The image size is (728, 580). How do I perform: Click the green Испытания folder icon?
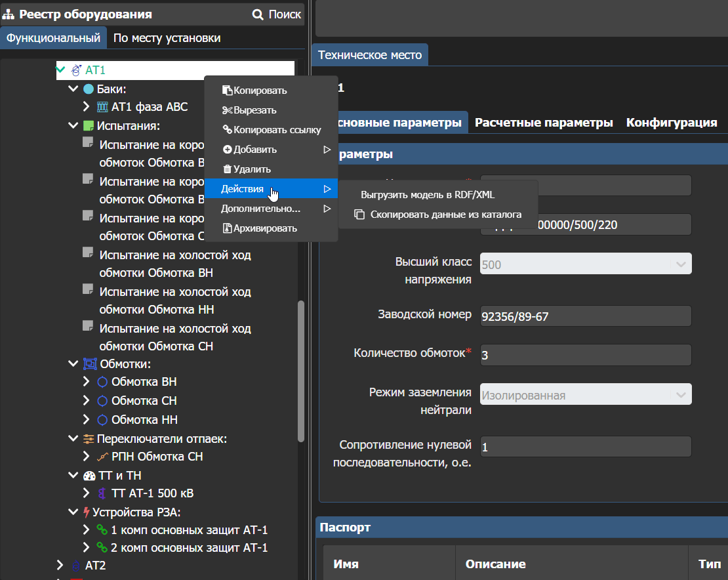[x=89, y=126]
